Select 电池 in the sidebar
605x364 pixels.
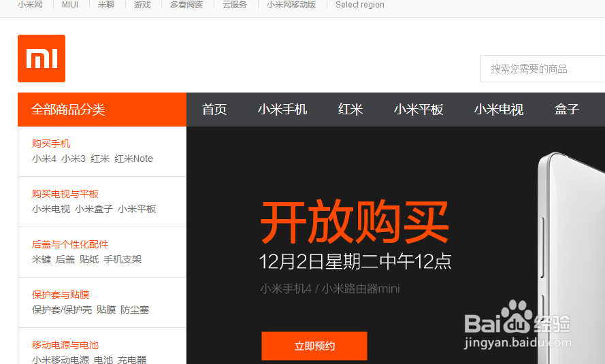click(x=103, y=360)
